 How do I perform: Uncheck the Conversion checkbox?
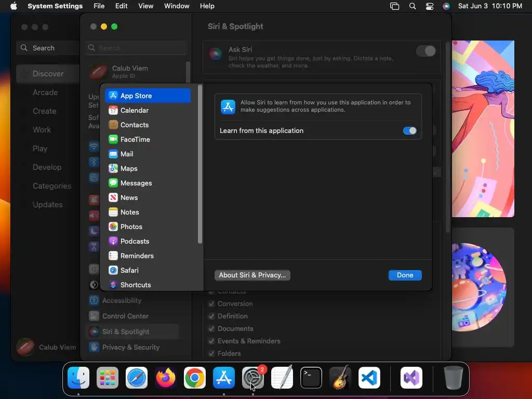click(211, 303)
